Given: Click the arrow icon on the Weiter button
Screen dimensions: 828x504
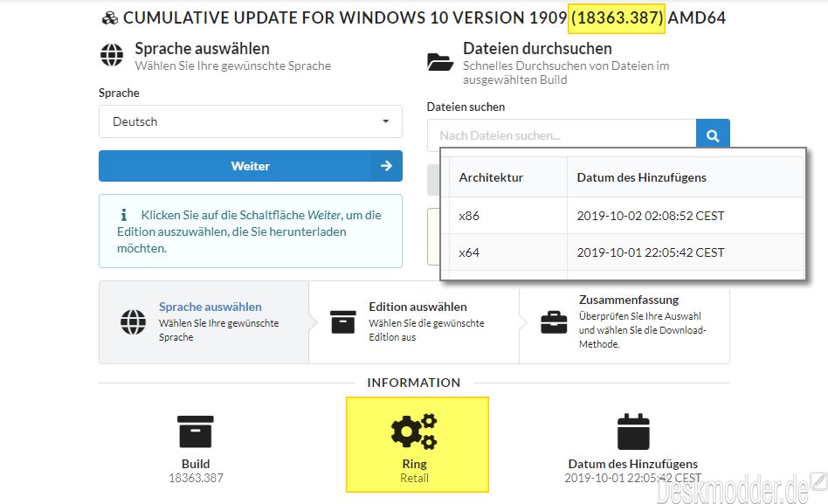Looking at the screenshot, I should click(x=387, y=166).
